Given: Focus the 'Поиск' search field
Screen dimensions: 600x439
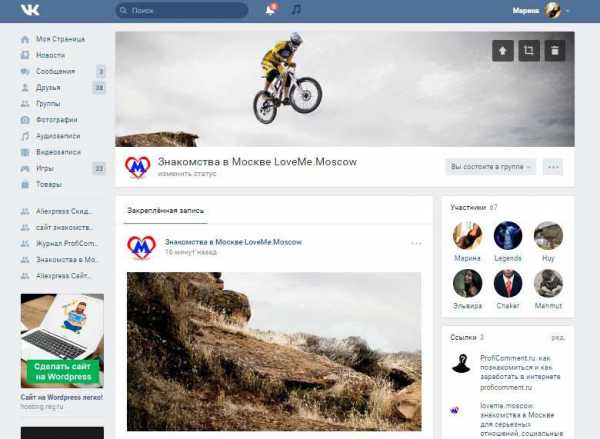Looking at the screenshot, I should [x=182, y=11].
